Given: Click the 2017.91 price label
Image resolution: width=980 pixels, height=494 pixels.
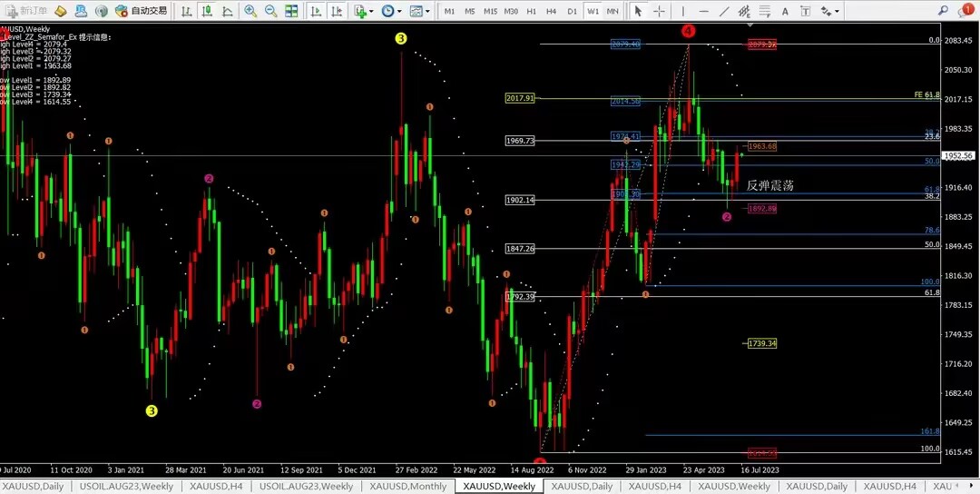Looking at the screenshot, I should pos(520,98).
